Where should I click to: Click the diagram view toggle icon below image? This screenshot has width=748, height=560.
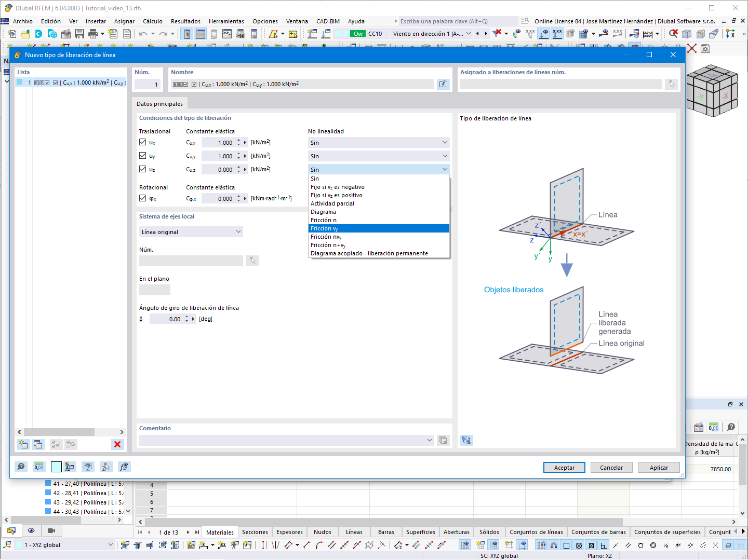coord(466,440)
